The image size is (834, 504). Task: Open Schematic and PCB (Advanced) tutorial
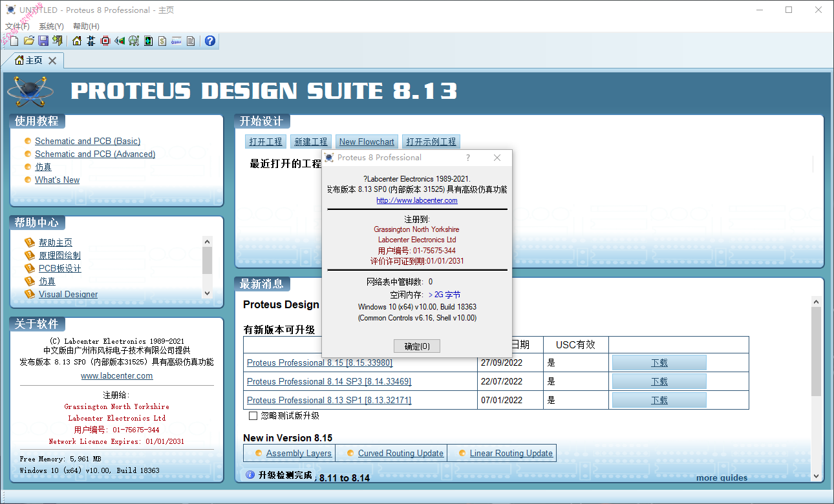tap(95, 154)
